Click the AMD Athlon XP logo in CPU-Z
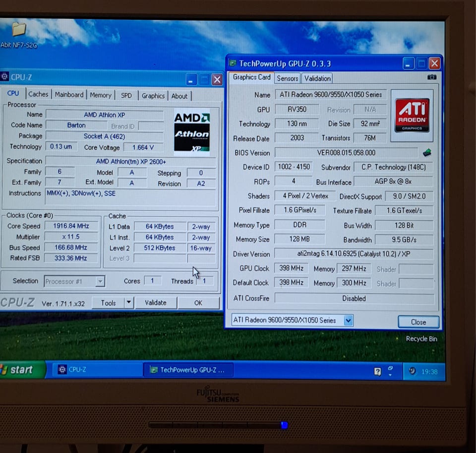Screen dimensions: 476x453 [192, 132]
